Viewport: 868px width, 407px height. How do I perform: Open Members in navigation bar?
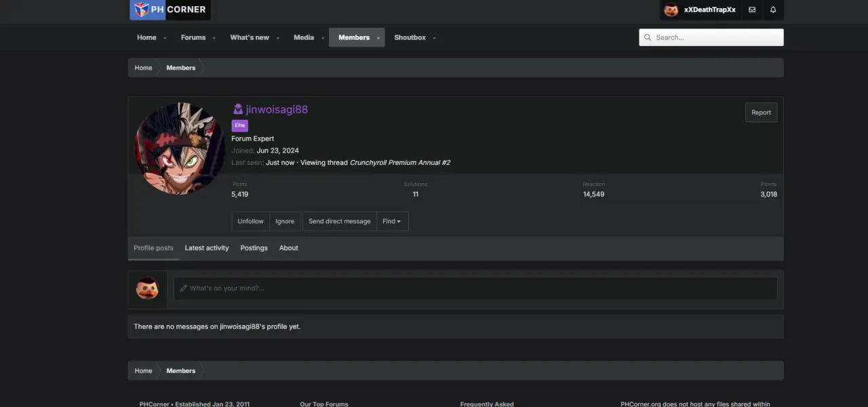[x=354, y=37]
